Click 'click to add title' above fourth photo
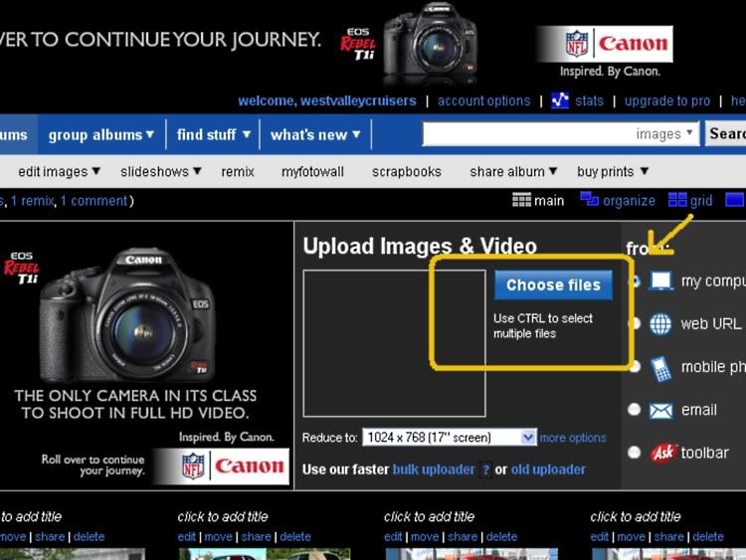746x560 pixels. 636,516
